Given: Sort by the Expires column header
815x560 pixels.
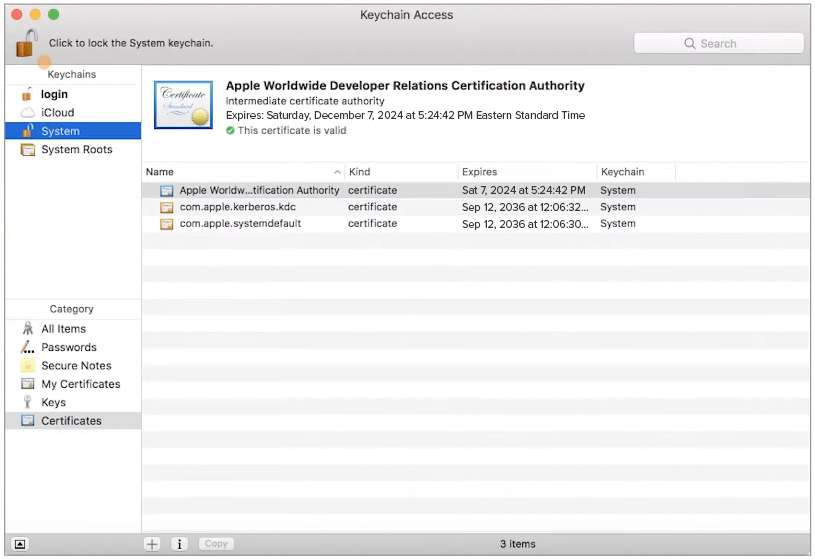Looking at the screenshot, I should point(528,172).
